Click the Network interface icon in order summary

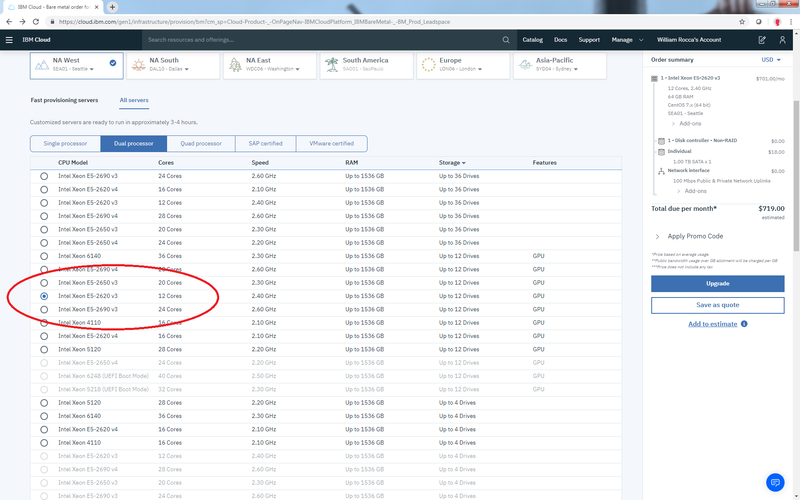pos(661,171)
